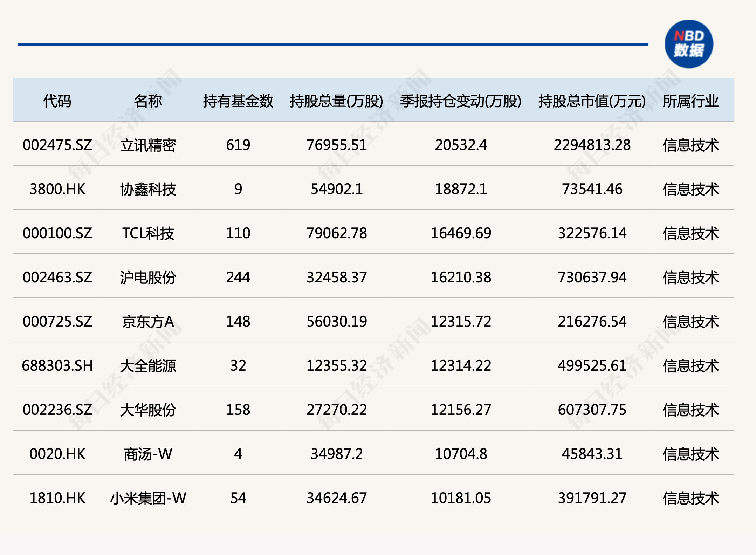Click the 小米集团-W stock name
Image resolution: width=756 pixels, height=555 pixels.
[x=148, y=498]
